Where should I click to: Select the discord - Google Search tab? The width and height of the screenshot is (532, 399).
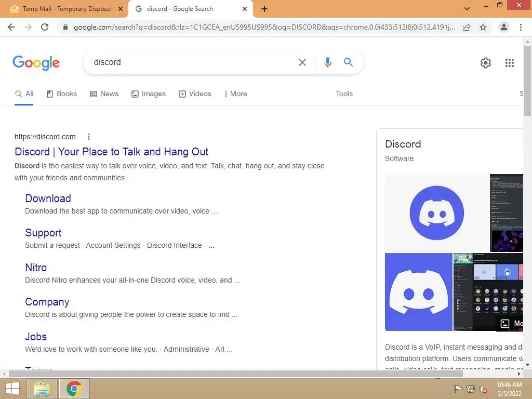pos(190,9)
